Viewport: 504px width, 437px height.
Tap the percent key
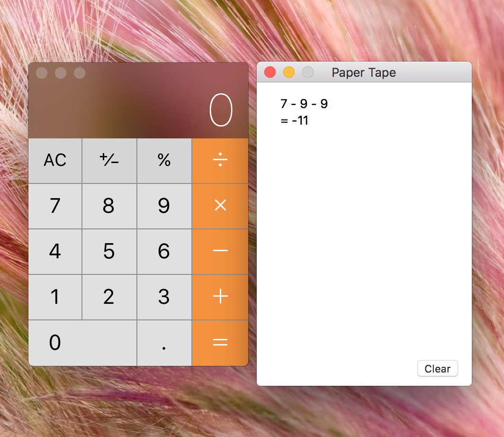tap(164, 161)
